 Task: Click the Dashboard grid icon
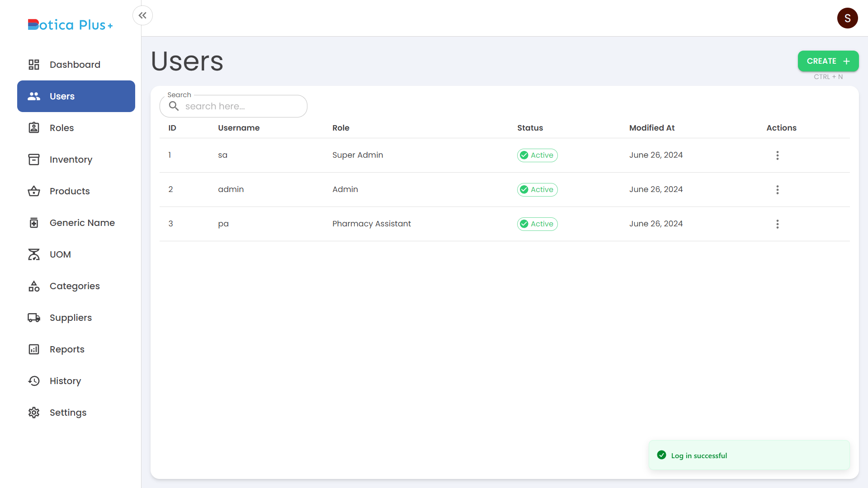(x=34, y=65)
